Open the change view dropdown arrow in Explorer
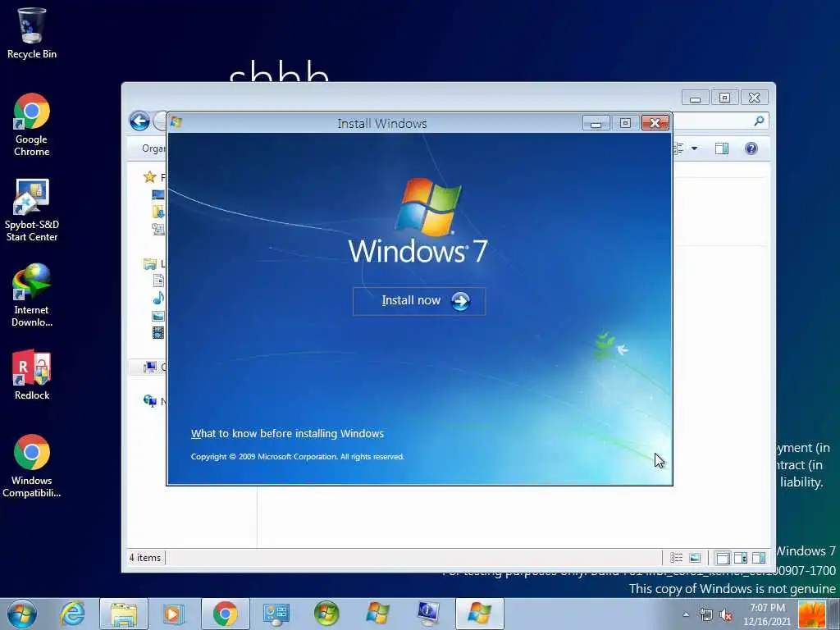Image resolution: width=840 pixels, height=630 pixels. click(694, 148)
